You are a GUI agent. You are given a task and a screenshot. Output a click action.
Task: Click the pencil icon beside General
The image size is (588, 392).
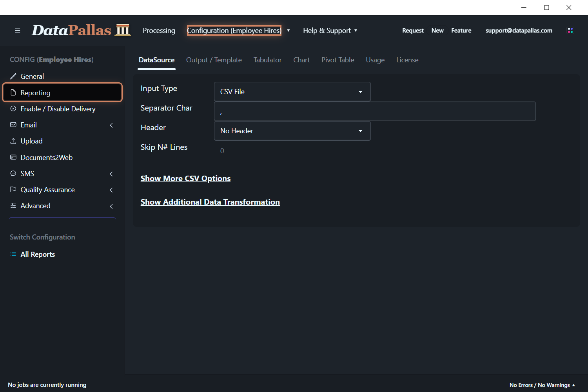tap(13, 76)
